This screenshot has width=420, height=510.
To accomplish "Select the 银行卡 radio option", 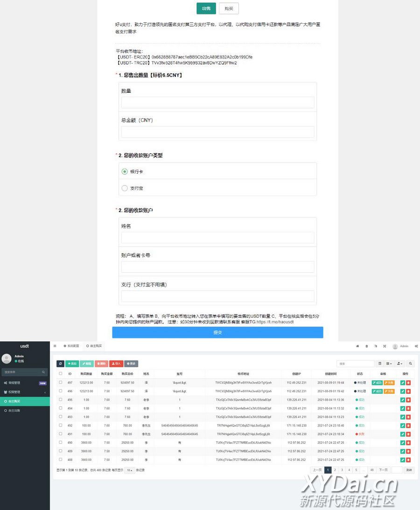I will 125,171.
